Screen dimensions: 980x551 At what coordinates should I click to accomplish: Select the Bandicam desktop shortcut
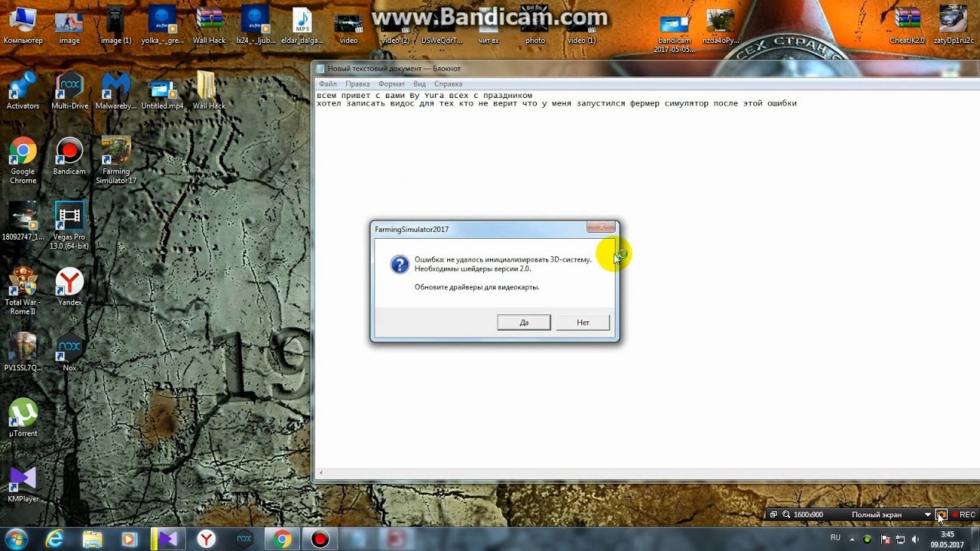click(70, 156)
